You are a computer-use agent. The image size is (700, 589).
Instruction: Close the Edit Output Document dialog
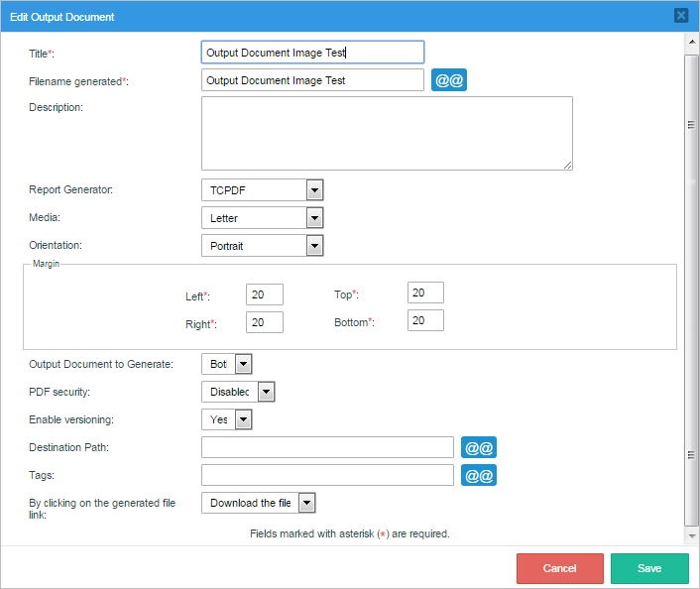pyautogui.click(x=680, y=15)
